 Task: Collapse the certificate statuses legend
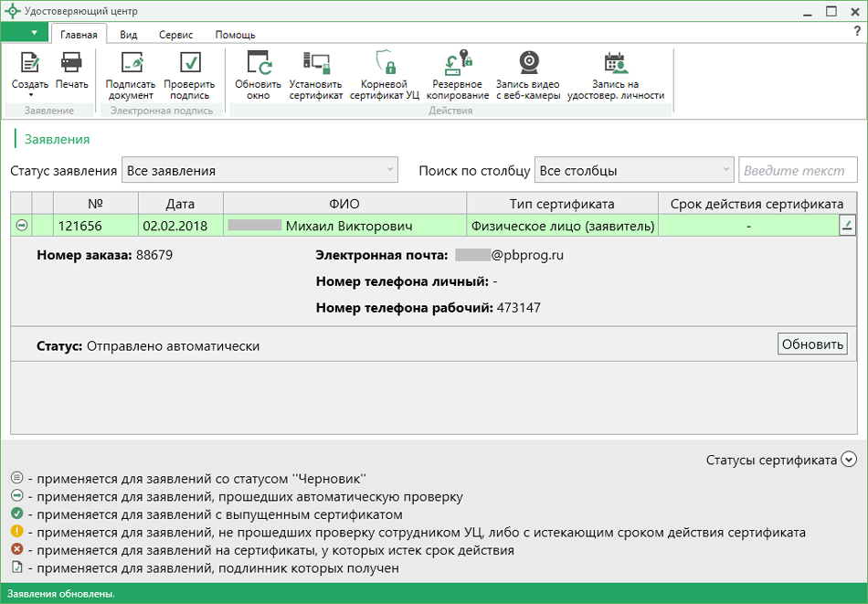[849, 460]
